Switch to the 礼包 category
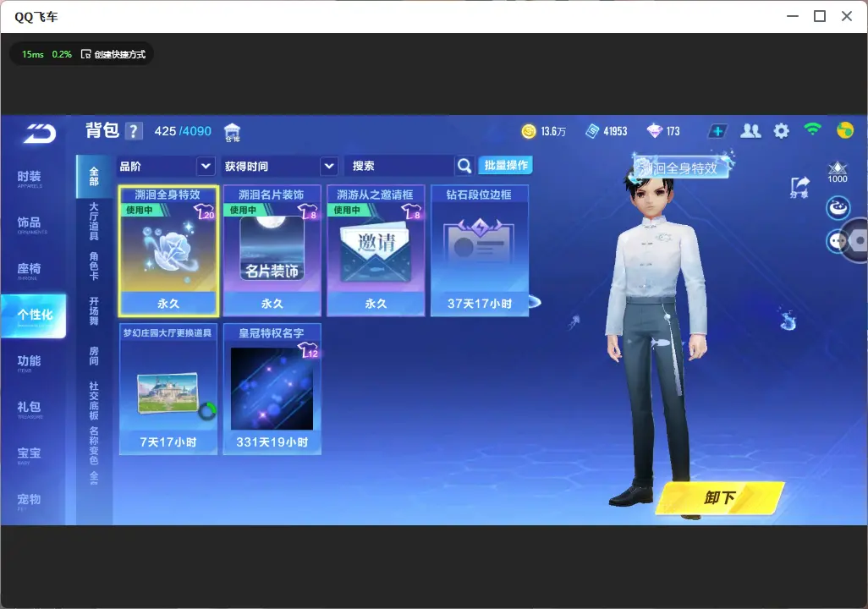This screenshot has height=609, width=868. click(30, 408)
